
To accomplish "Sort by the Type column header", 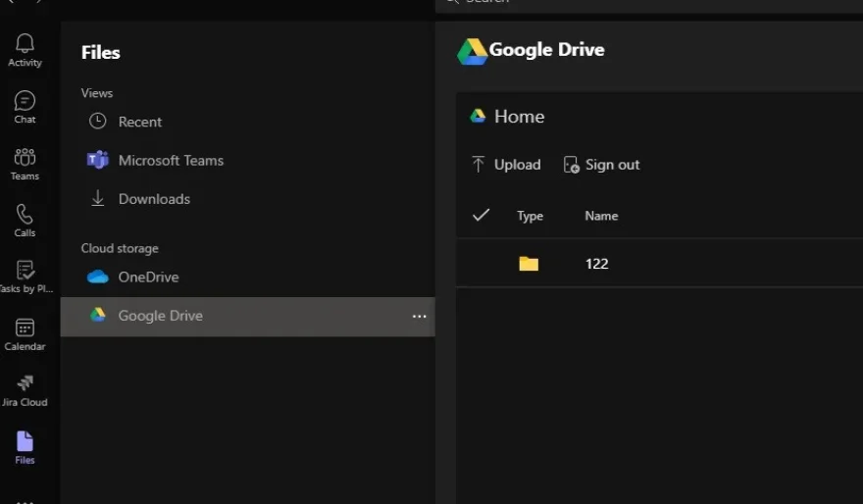I will pyautogui.click(x=530, y=216).
